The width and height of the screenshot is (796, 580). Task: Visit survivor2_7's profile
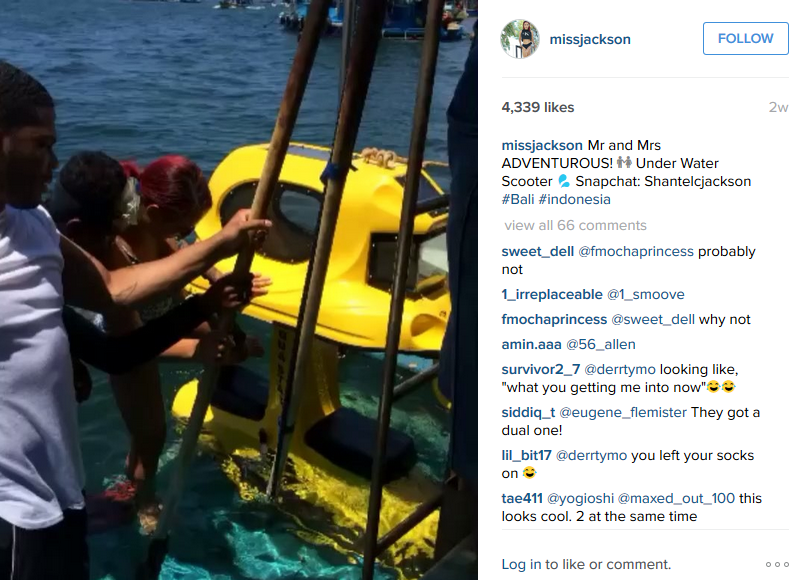click(541, 369)
